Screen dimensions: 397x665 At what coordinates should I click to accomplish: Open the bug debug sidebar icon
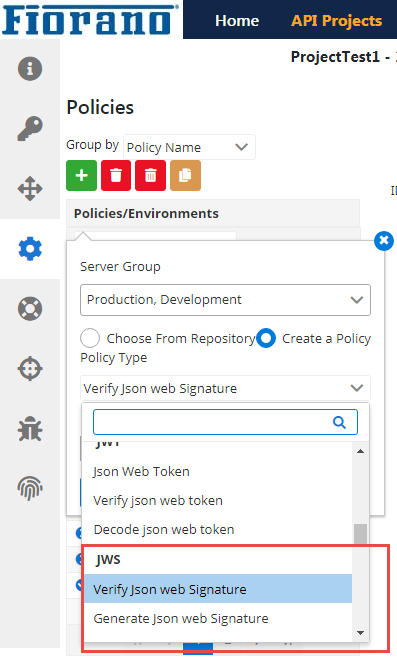(30, 429)
